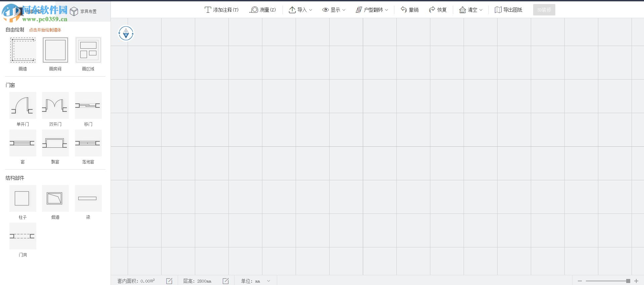Open the 添加注释 annotation tool

pyautogui.click(x=221, y=10)
